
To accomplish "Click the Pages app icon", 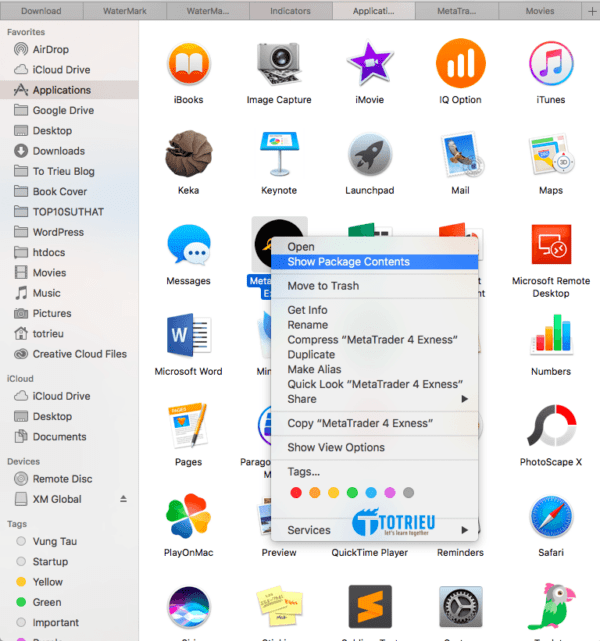I will point(188,426).
